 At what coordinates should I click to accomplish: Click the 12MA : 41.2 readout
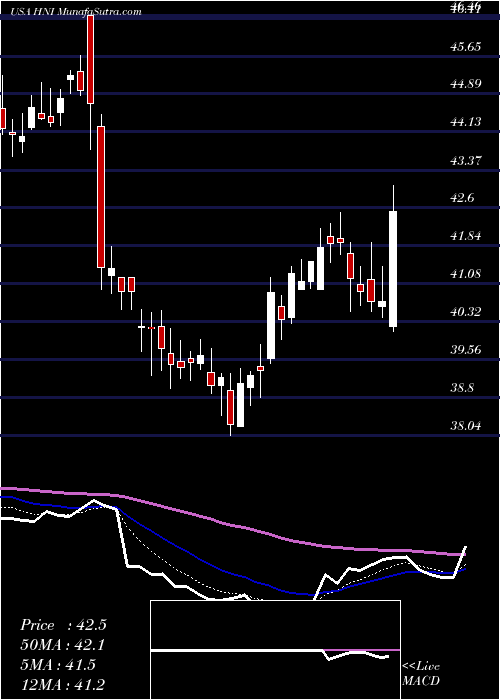[63, 684]
